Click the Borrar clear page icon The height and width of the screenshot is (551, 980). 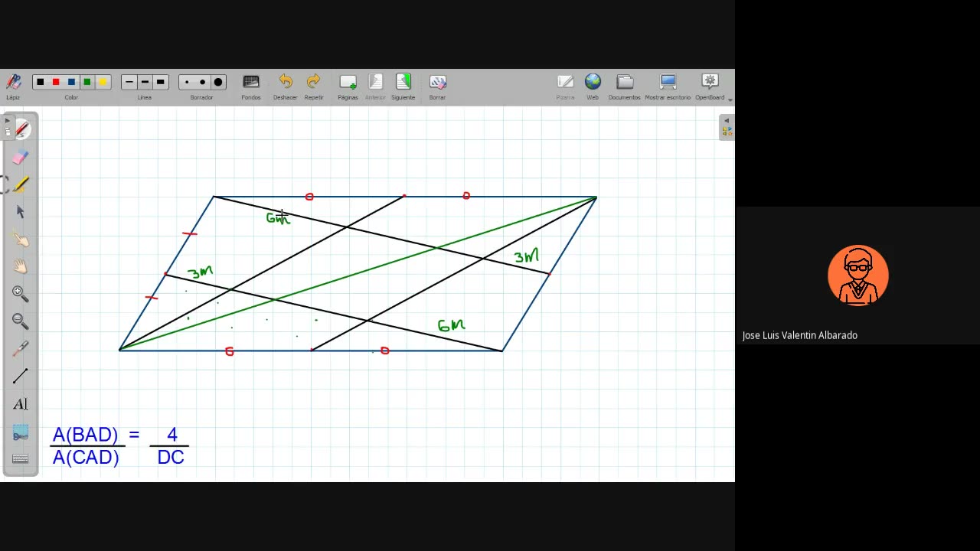click(437, 82)
